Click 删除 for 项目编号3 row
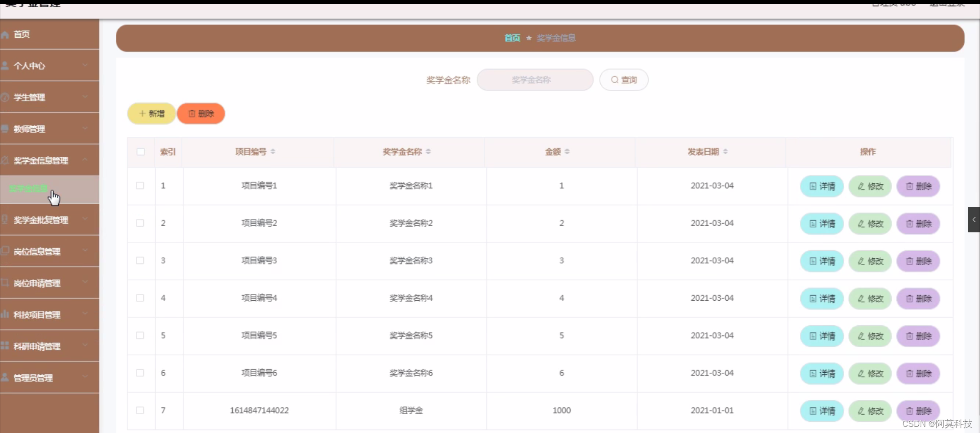The image size is (980, 433). pos(918,261)
